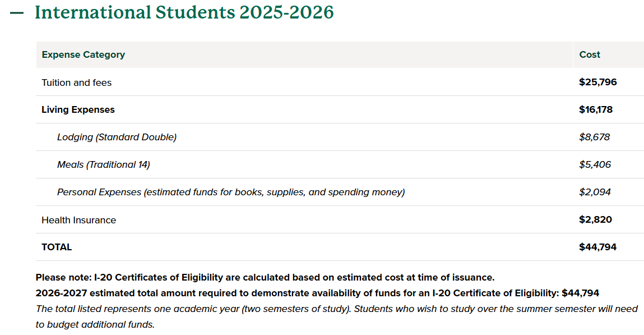Click the $8,678 lodging cost

click(594, 137)
